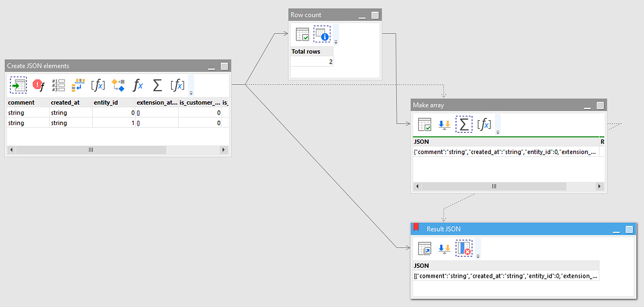Select the Row count table title
644x307 pixels.
click(x=306, y=15)
